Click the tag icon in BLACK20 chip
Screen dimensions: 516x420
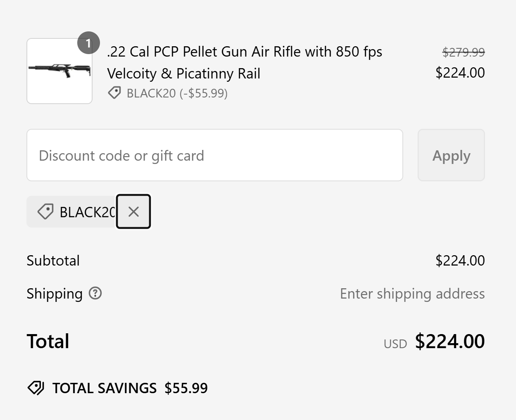point(45,211)
